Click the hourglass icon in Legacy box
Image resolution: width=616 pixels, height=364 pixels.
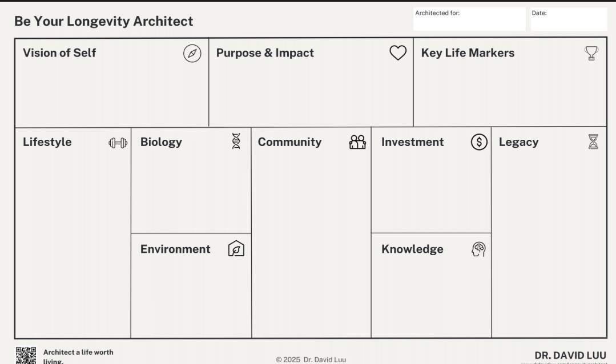[593, 142]
